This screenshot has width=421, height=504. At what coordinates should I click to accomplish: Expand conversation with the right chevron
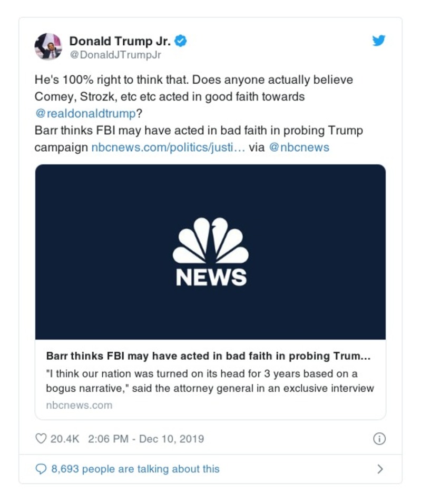(x=380, y=469)
